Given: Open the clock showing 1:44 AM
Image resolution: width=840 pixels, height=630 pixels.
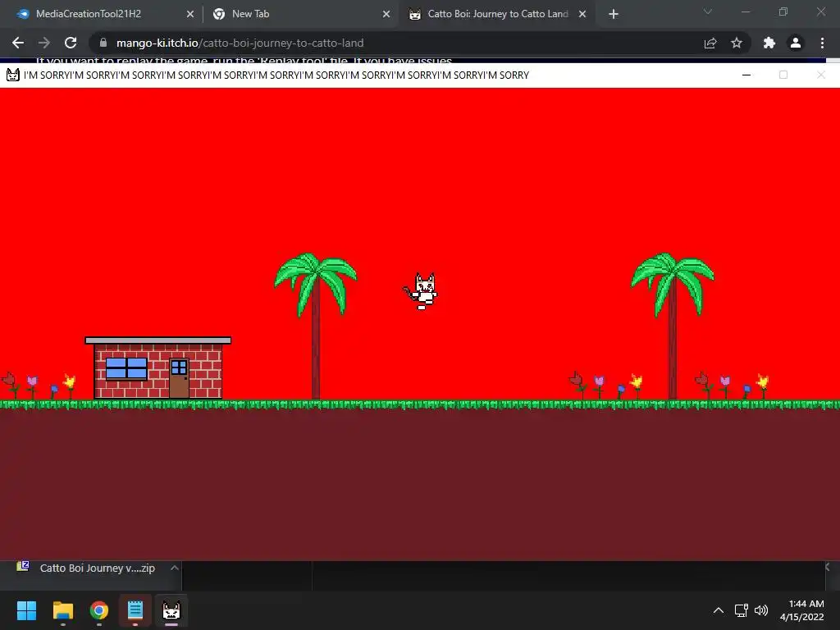Looking at the screenshot, I should 802,610.
